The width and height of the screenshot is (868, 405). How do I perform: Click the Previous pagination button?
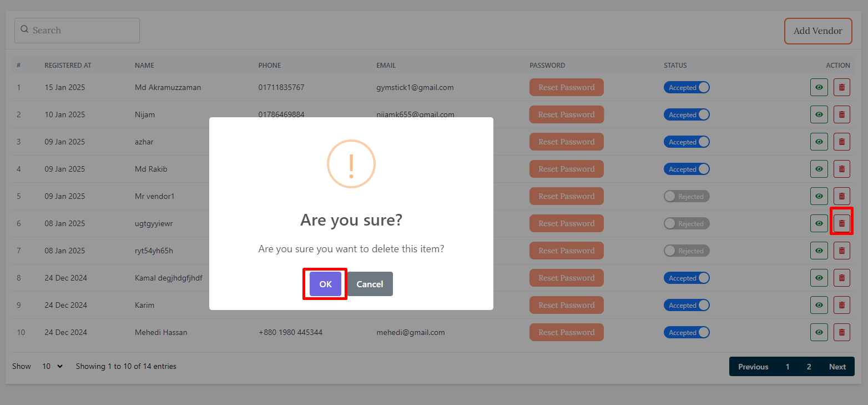coord(753,367)
